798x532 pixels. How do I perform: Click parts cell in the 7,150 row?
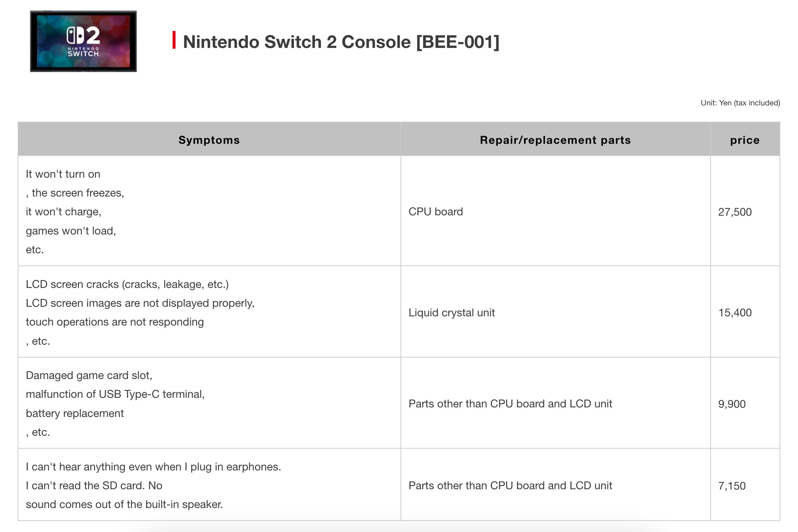[555, 485]
